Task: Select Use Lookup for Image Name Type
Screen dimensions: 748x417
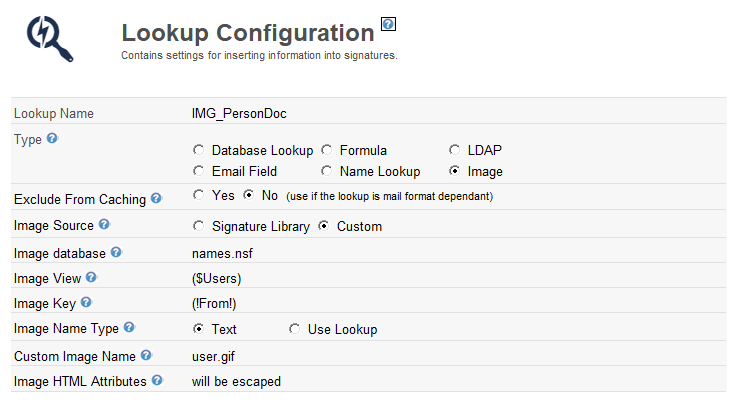Action: (x=294, y=329)
